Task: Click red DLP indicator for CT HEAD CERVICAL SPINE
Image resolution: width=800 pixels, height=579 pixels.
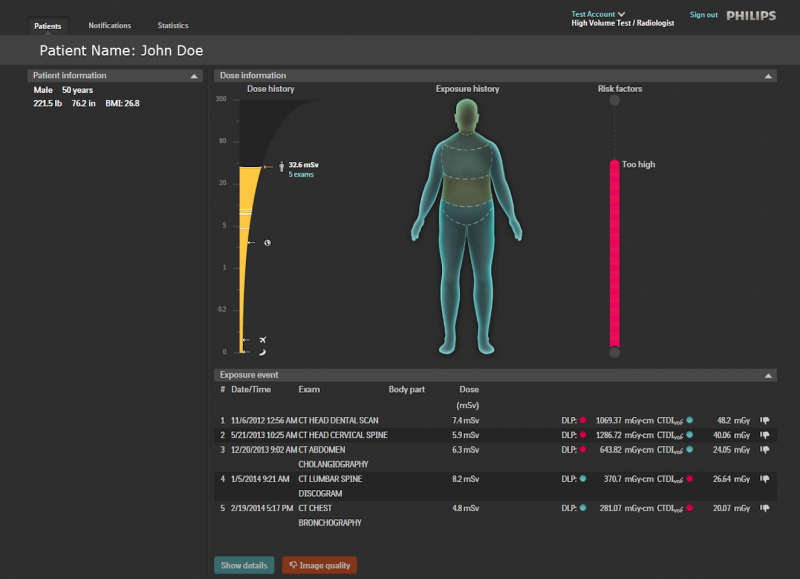Action: coord(583,436)
